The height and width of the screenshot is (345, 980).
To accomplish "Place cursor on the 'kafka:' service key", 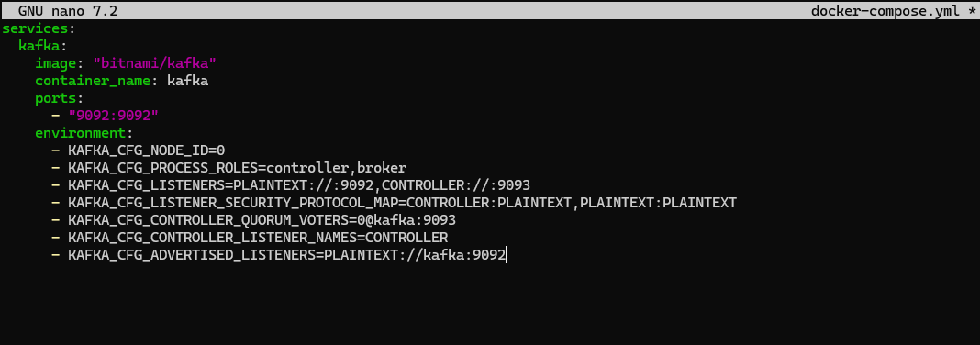I will 42,46.
